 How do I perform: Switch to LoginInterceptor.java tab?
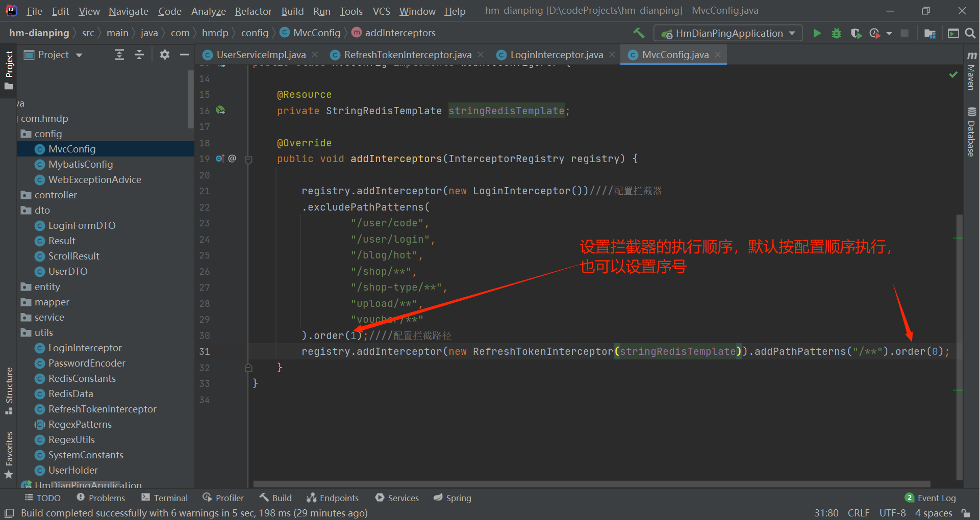[x=556, y=55]
